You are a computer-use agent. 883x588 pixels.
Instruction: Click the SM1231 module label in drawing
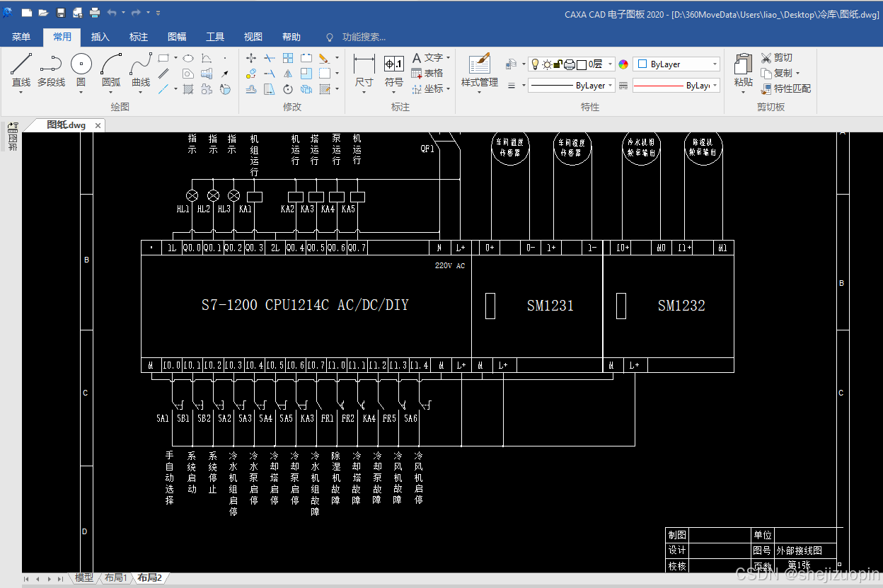coord(550,306)
